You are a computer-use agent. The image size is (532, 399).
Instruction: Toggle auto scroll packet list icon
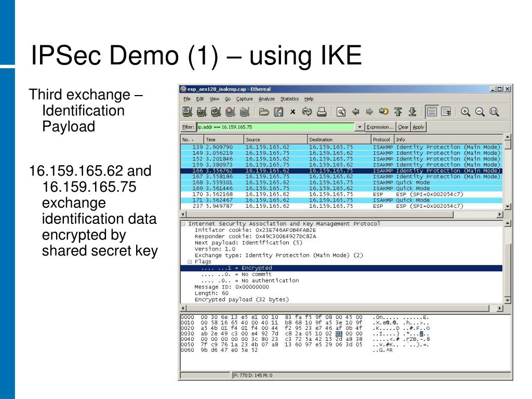(x=446, y=112)
